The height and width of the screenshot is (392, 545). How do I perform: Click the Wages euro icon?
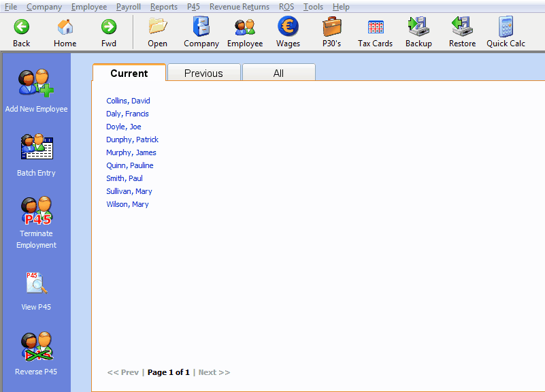(288, 27)
